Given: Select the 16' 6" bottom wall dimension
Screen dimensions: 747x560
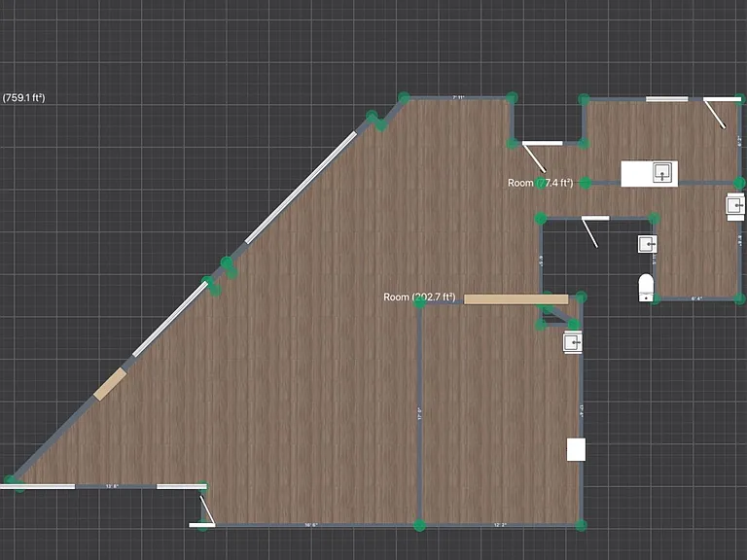Looking at the screenshot, I should 311,525.
